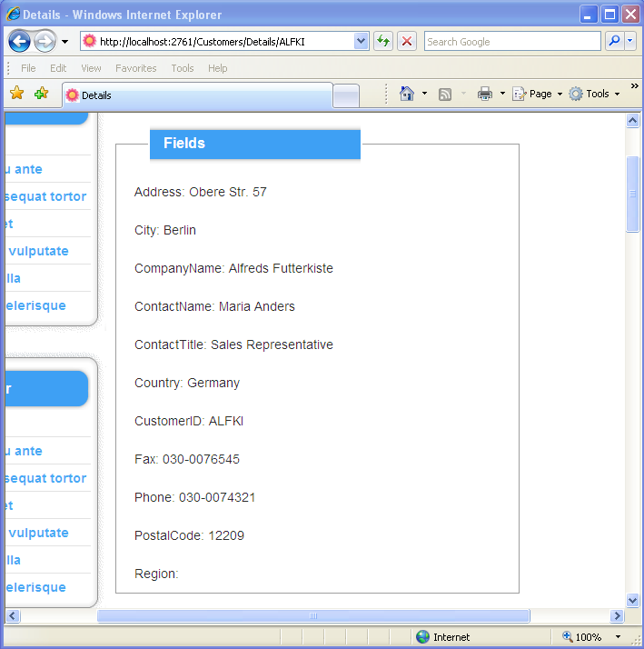Click Phone: 030-0074321 text
Viewport: 644px width, 649px height.
pyautogui.click(x=194, y=497)
